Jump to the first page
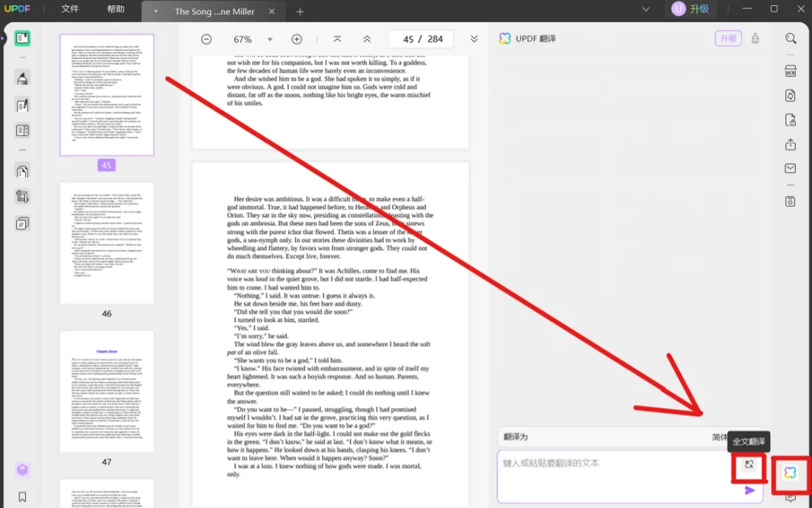This screenshot has height=508, width=812. pyautogui.click(x=337, y=39)
